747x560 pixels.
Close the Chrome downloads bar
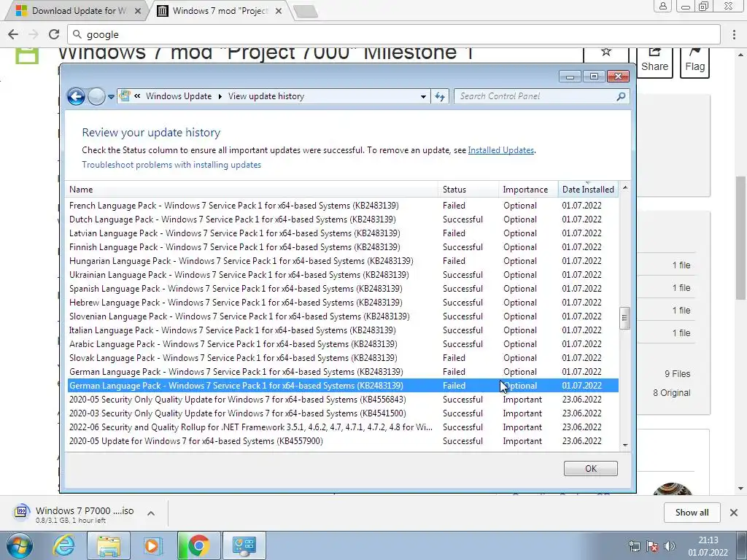pos(734,513)
